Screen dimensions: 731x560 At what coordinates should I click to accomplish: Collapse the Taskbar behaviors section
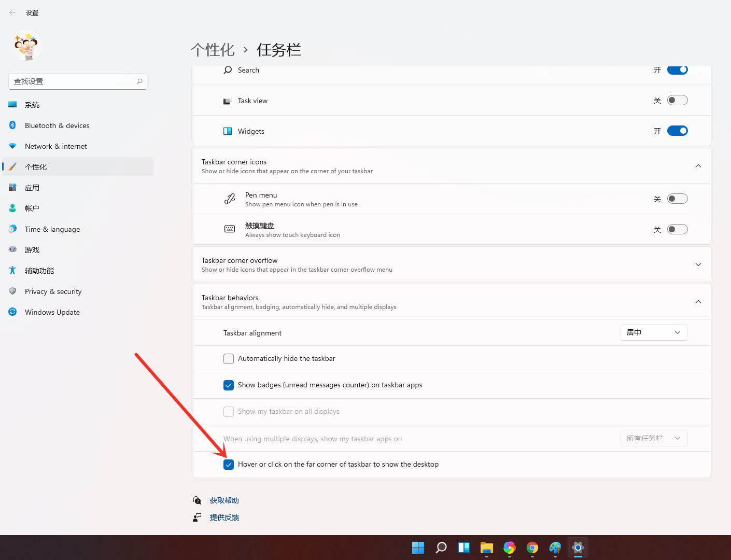pyautogui.click(x=698, y=302)
